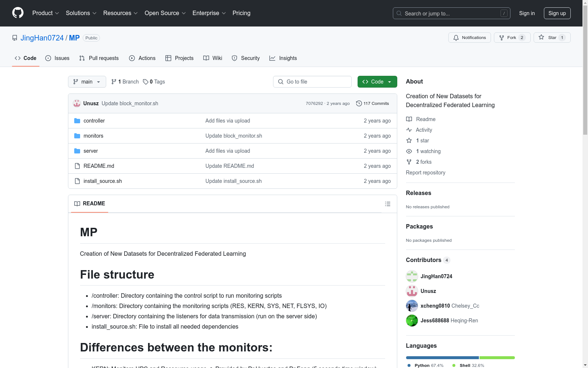
Task: Open the JingHan0724 owner link
Action: click(42, 38)
